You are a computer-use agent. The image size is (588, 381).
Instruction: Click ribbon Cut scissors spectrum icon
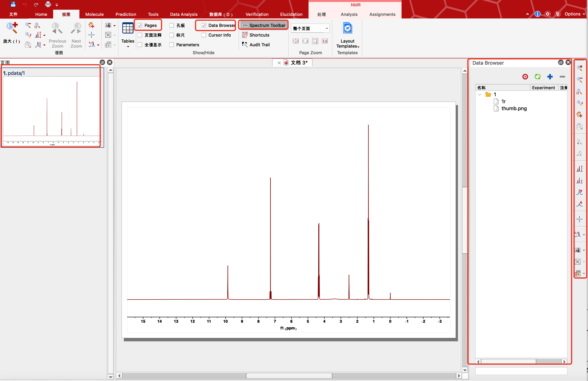pyautogui.click(x=91, y=45)
